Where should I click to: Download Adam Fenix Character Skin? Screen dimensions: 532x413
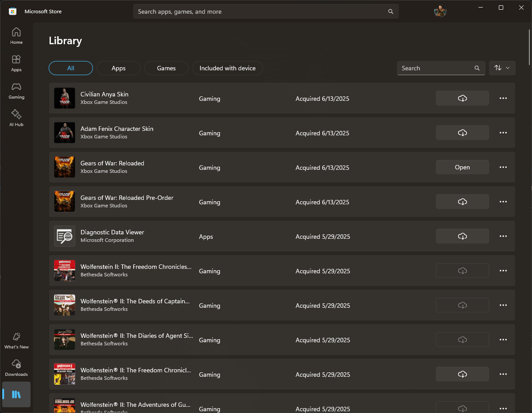click(x=463, y=133)
